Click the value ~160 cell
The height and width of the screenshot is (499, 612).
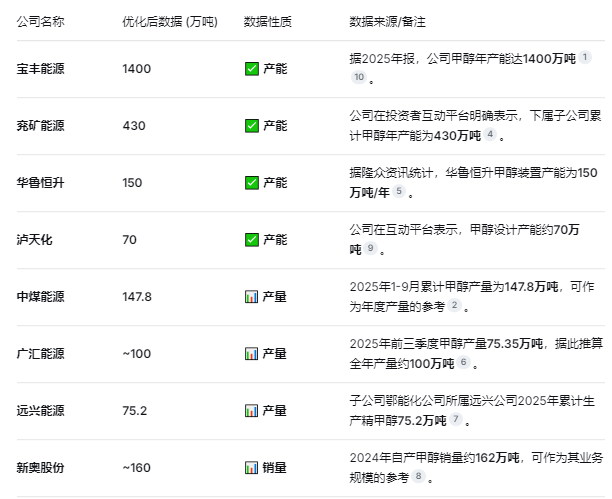tap(137, 468)
